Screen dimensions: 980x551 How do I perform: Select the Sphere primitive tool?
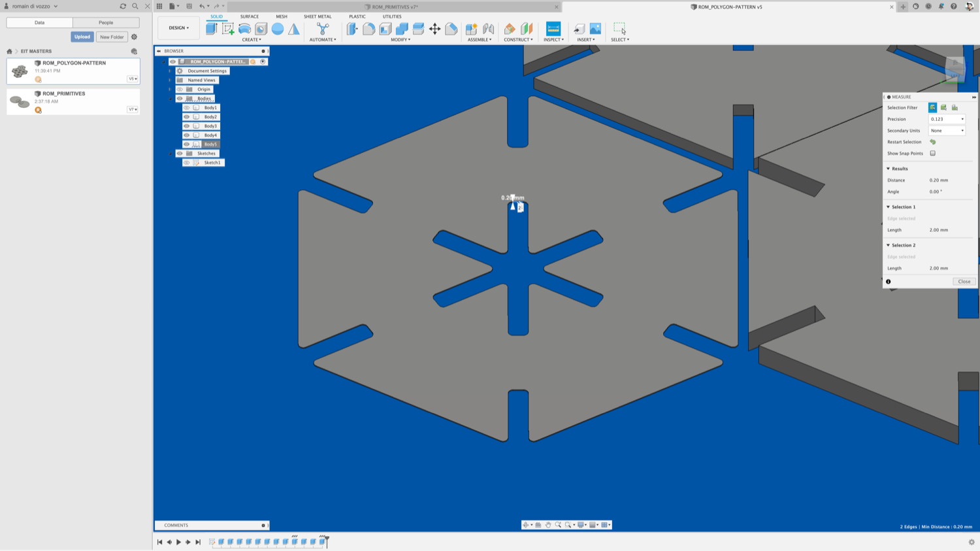click(x=278, y=28)
